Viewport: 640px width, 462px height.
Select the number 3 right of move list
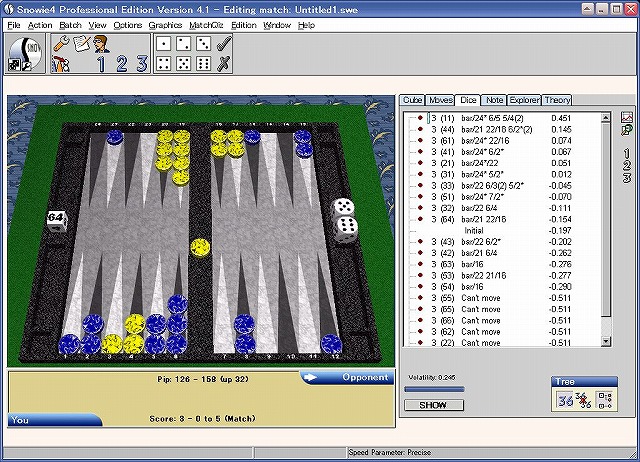pos(627,178)
